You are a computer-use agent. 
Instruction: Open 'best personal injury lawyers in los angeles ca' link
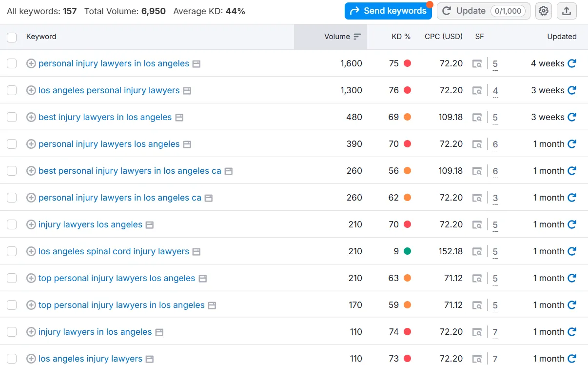[x=130, y=171]
